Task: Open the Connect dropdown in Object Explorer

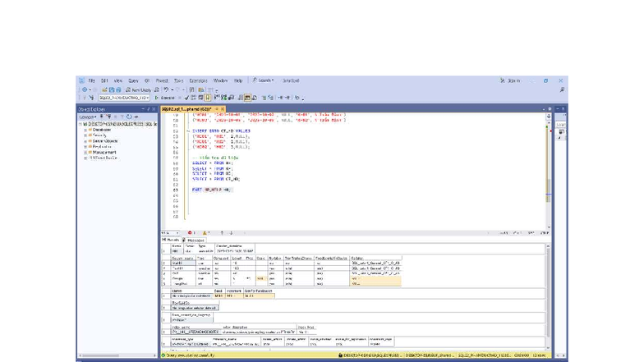Action: (x=88, y=117)
